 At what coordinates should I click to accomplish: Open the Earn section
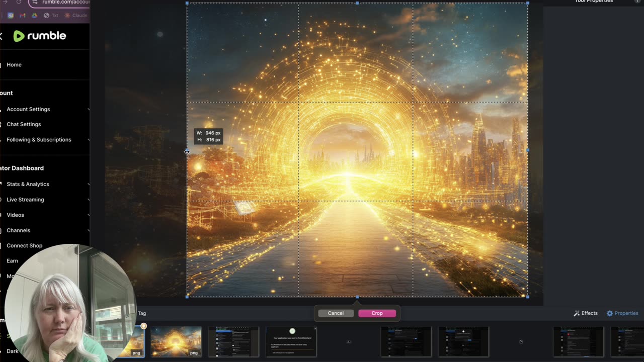coord(12,261)
